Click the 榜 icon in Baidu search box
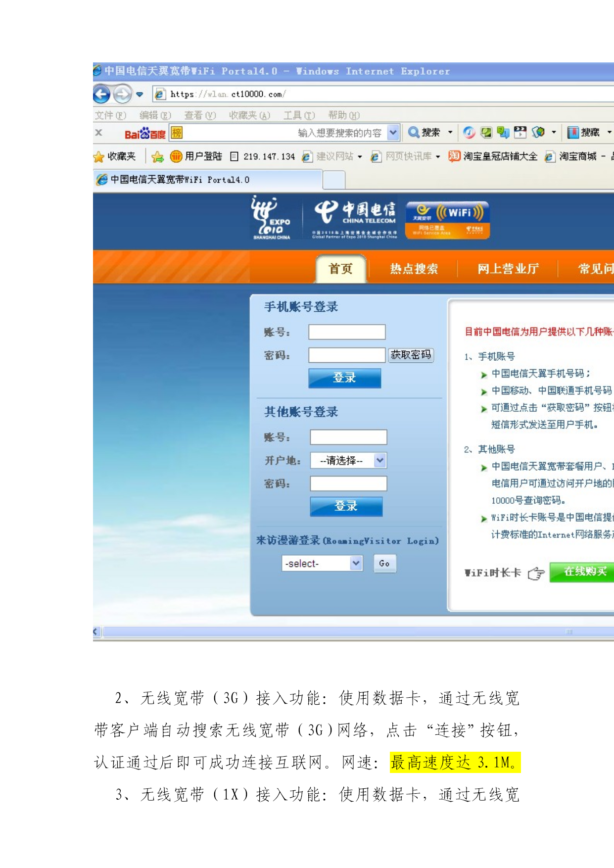 176,133
